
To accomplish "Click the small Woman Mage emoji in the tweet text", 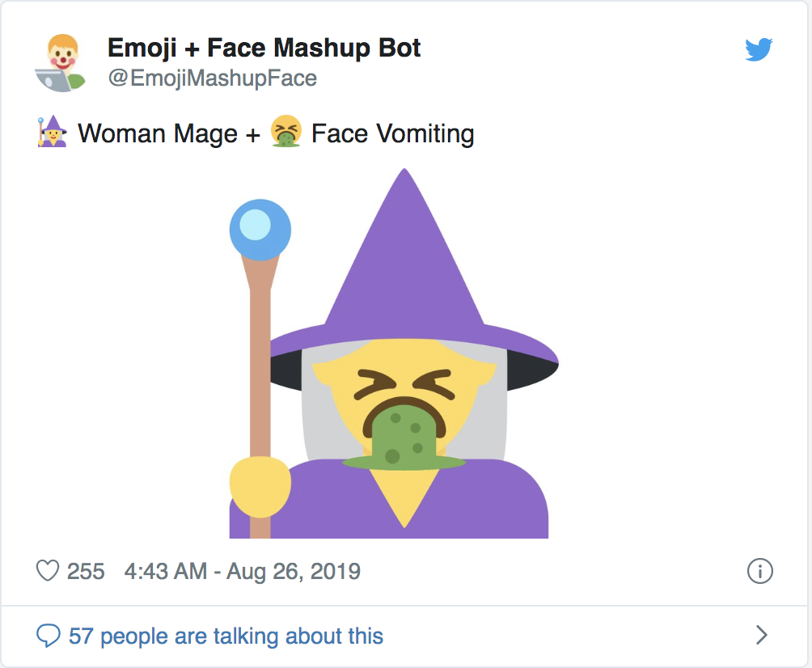I will 53,132.
